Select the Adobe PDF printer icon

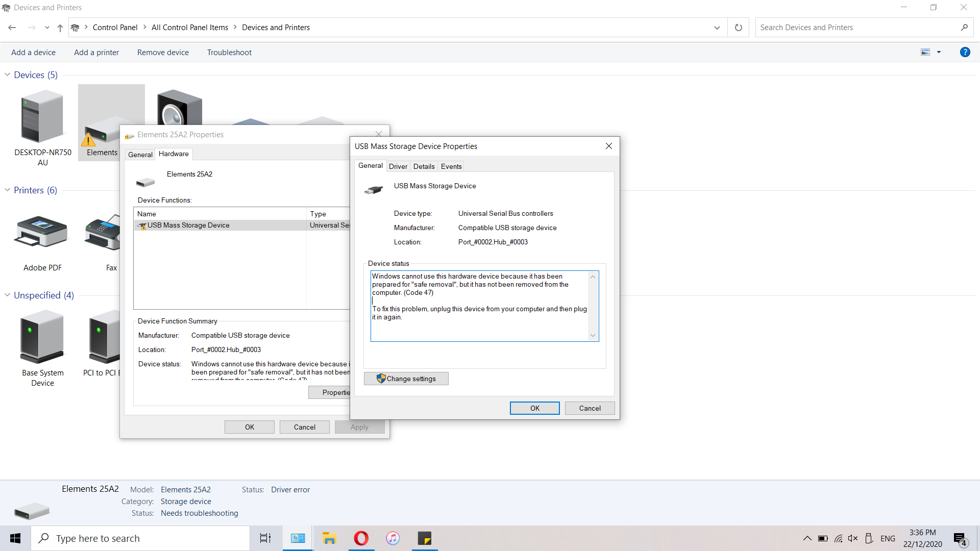click(42, 232)
